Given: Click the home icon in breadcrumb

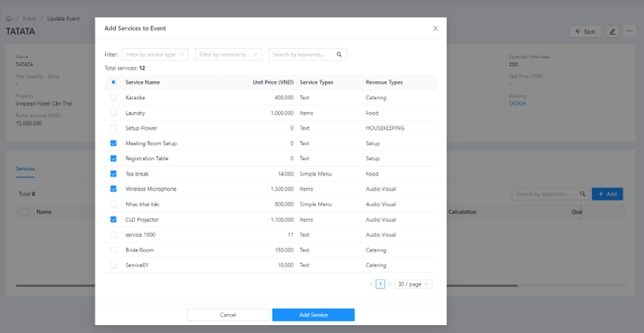Looking at the screenshot, I should coord(9,17).
